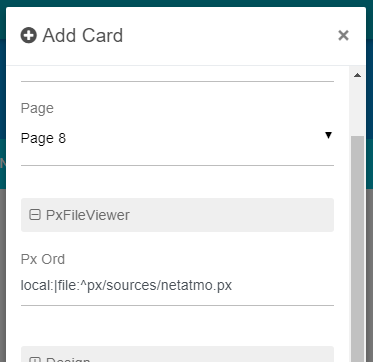This screenshot has width=373, height=362.
Task: Open the Page dropdown showing Page 8
Action: tap(177, 138)
